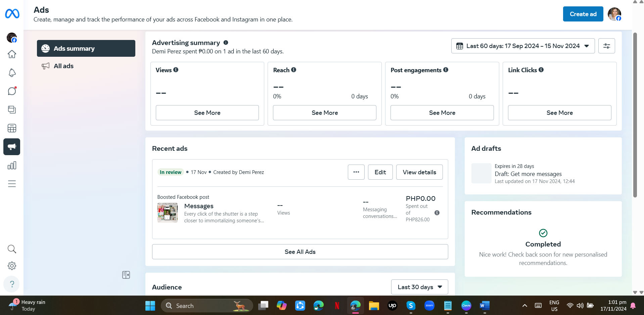Click the info icon next to Link Clicks
This screenshot has width=644, height=315.
point(541,70)
